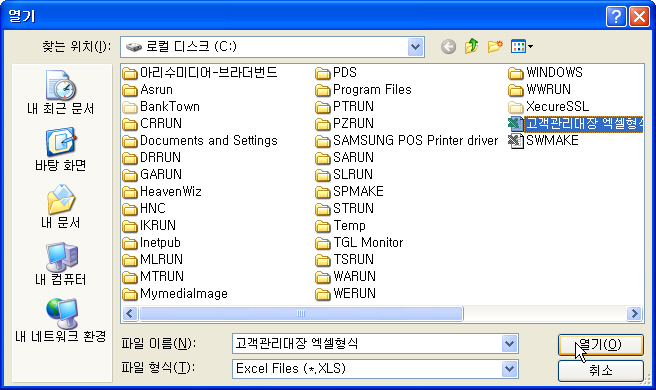Select the IKRUN folder name
The height and width of the screenshot is (390, 656).
pyautogui.click(x=158, y=226)
